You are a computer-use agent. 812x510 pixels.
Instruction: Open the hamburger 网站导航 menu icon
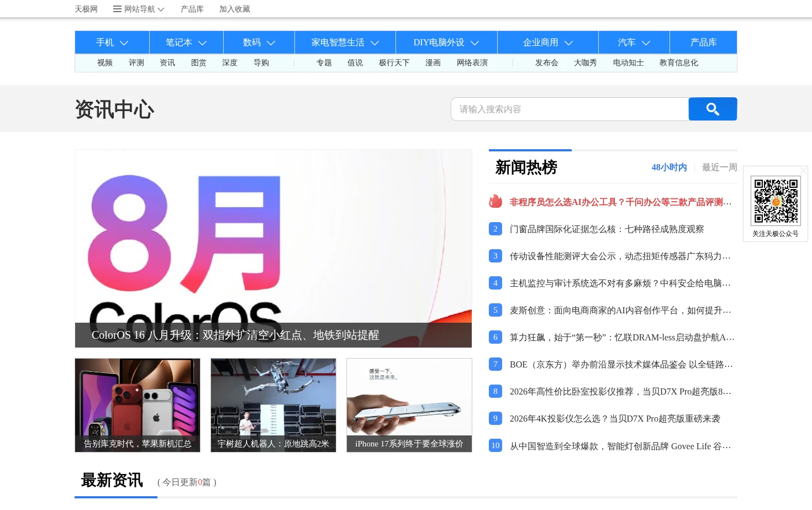tap(117, 9)
